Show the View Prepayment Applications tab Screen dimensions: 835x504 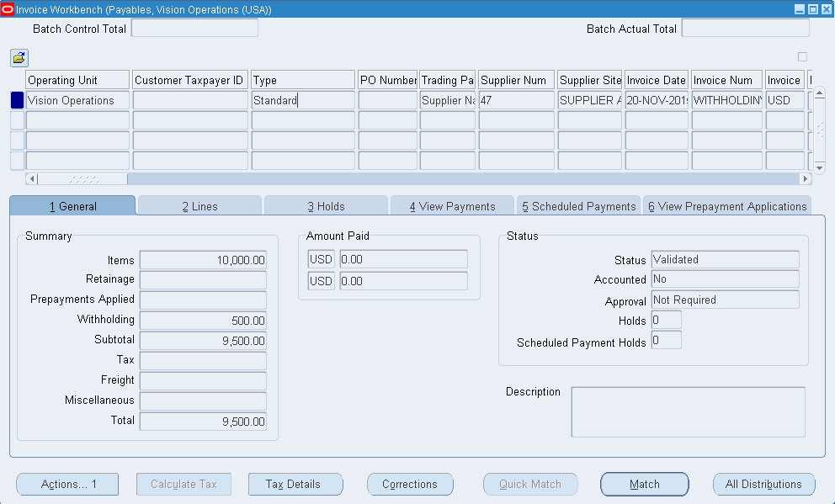(x=726, y=206)
